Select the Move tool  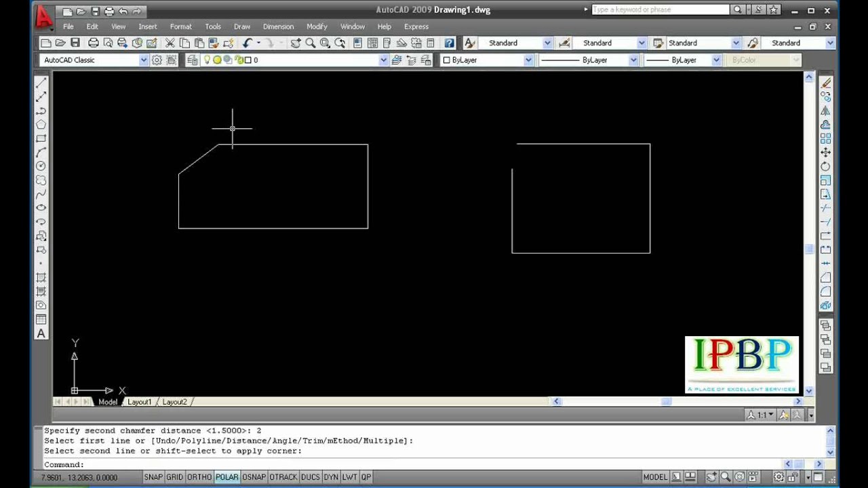click(x=826, y=152)
